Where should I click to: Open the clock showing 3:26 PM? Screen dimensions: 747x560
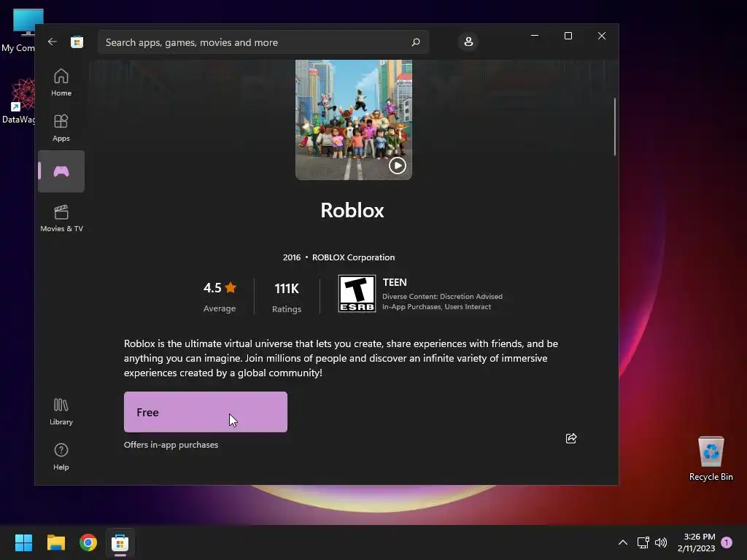(697, 542)
